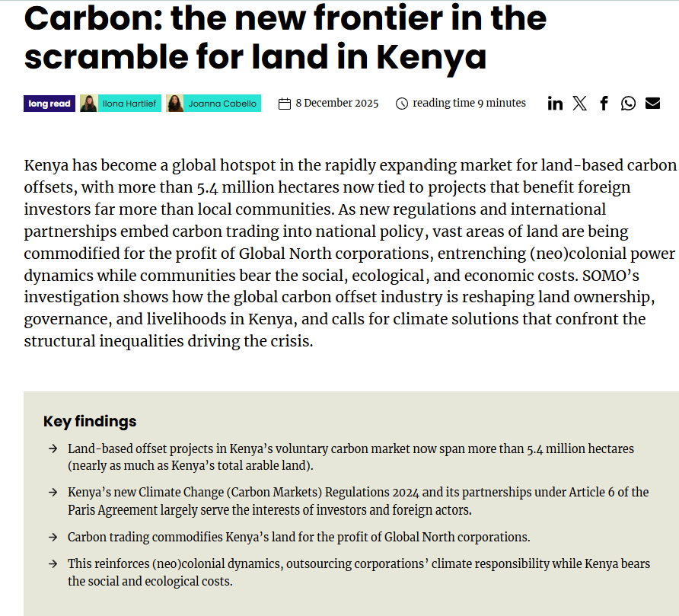The image size is (679, 616).
Task: Click the finding about (neo)colonial dynamics
Action: (358, 572)
